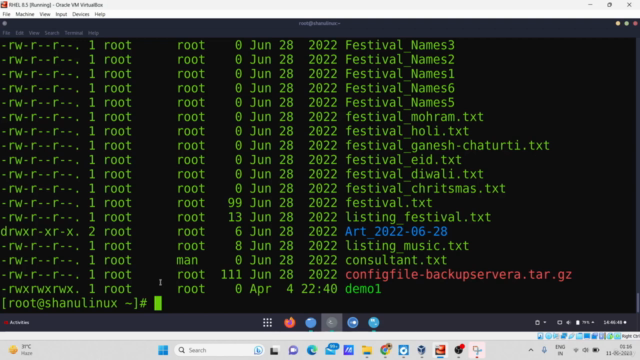640x360 pixels.
Task: Open Mail app with 99+ badge
Action: click(331, 350)
